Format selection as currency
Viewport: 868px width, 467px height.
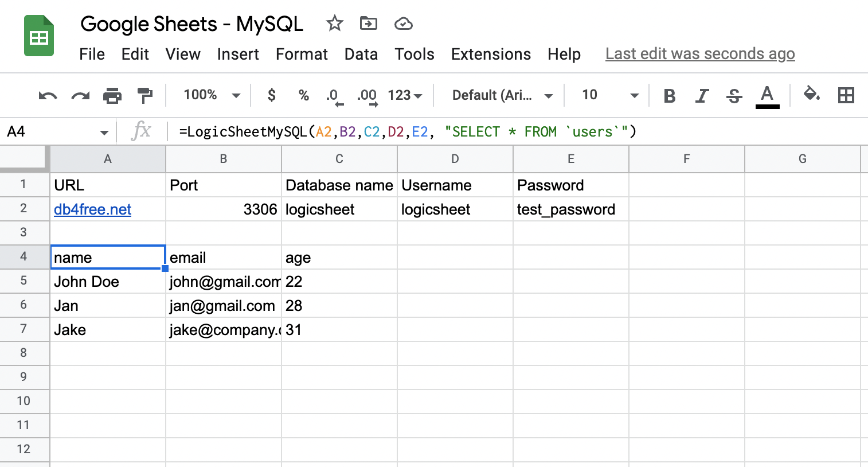point(271,95)
